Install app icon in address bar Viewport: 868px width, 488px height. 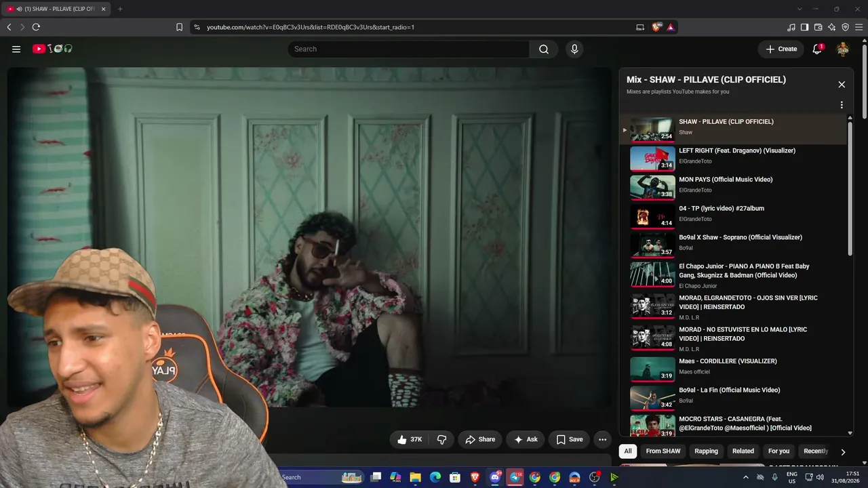tap(640, 27)
